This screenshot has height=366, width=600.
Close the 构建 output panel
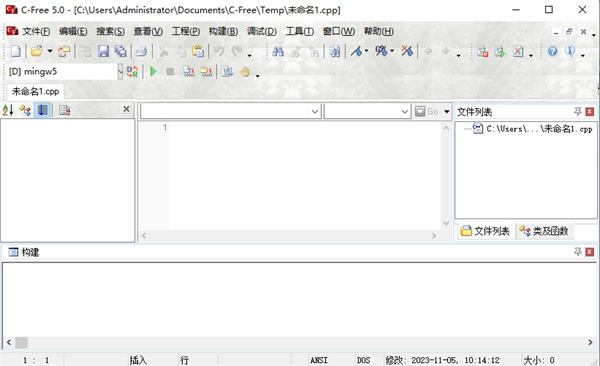[x=590, y=252]
